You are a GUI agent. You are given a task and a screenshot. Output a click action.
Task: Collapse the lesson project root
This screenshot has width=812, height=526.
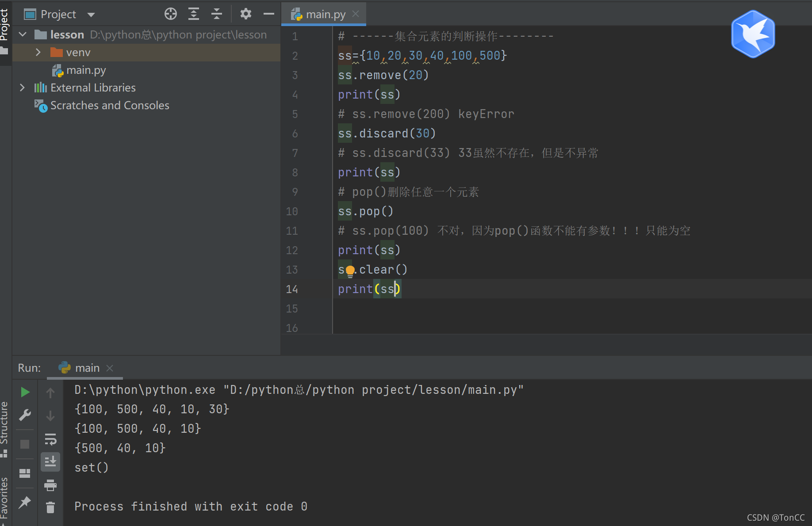coord(23,34)
